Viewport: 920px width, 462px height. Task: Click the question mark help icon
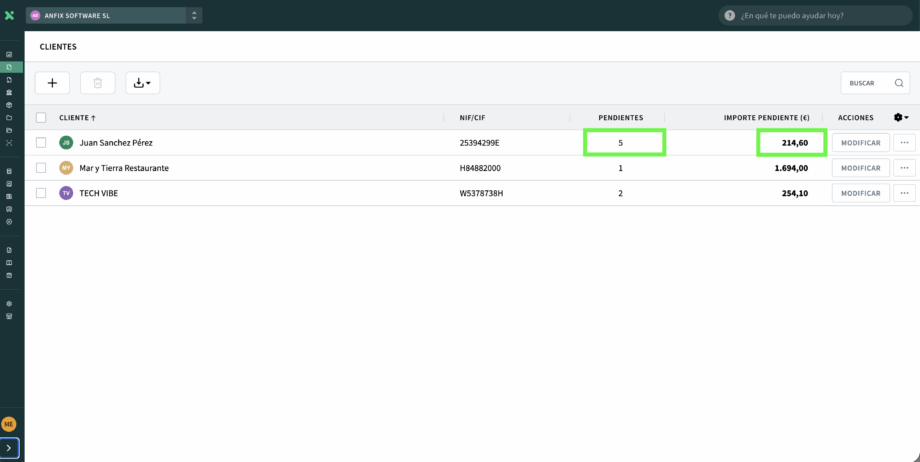[730, 16]
